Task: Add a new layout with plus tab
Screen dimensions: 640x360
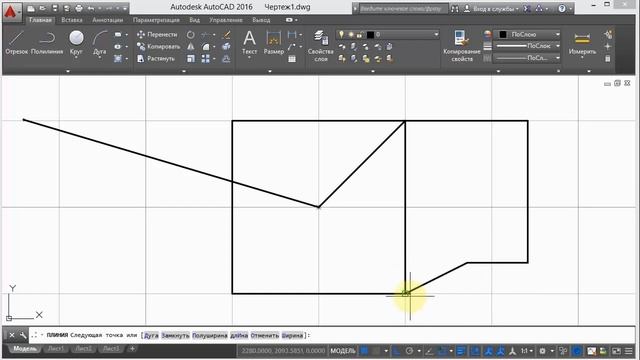Action: pyautogui.click(x=132, y=349)
